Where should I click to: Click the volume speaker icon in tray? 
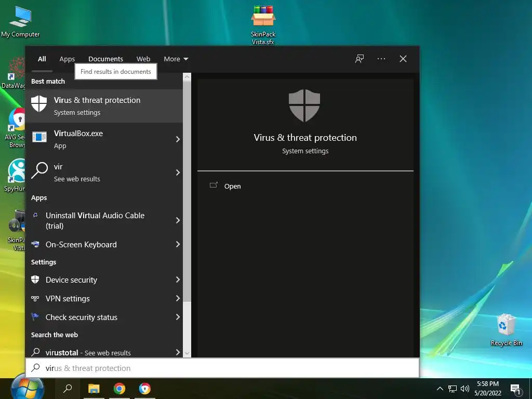465,389
